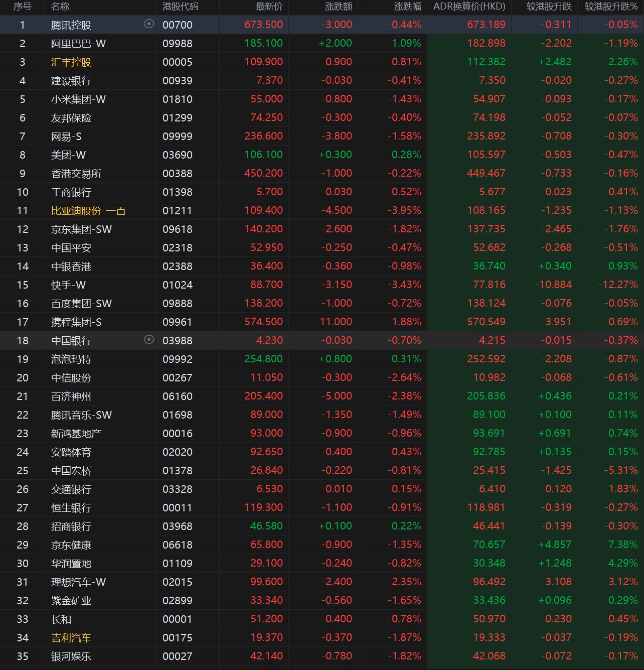
Task: Click stock code 09988 for Alibaba
Action: pos(177,43)
